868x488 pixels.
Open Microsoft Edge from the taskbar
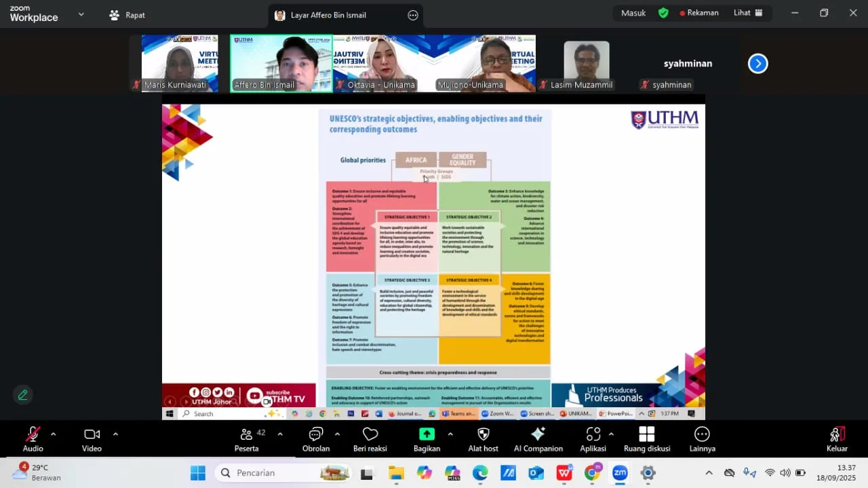click(x=480, y=473)
